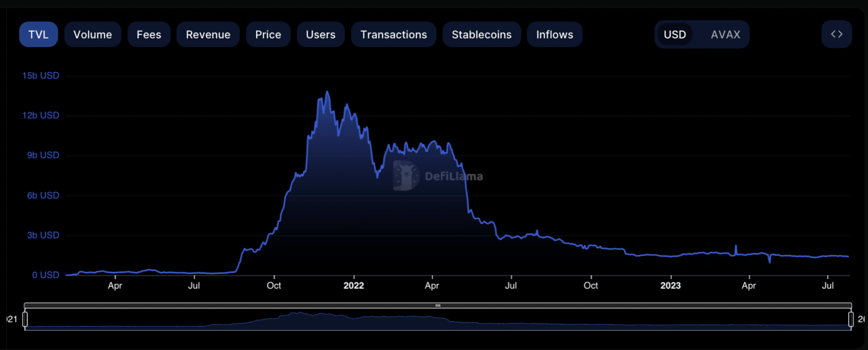Toggle the Stablecoins metric
This screenshot has width=868, height=350.
tap(481, 34)
